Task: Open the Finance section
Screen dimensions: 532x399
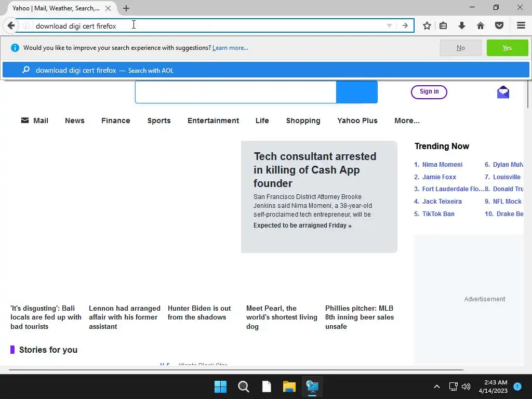Action: tap(116, 121)
